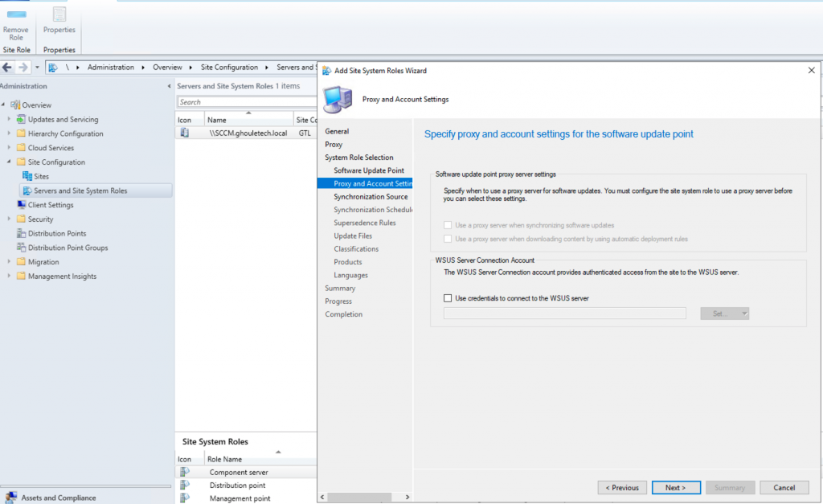Viewport: 823px width, 504px height.
Task: Click the SCCM.ghouletech.local server icon
Action: [185, 133]
